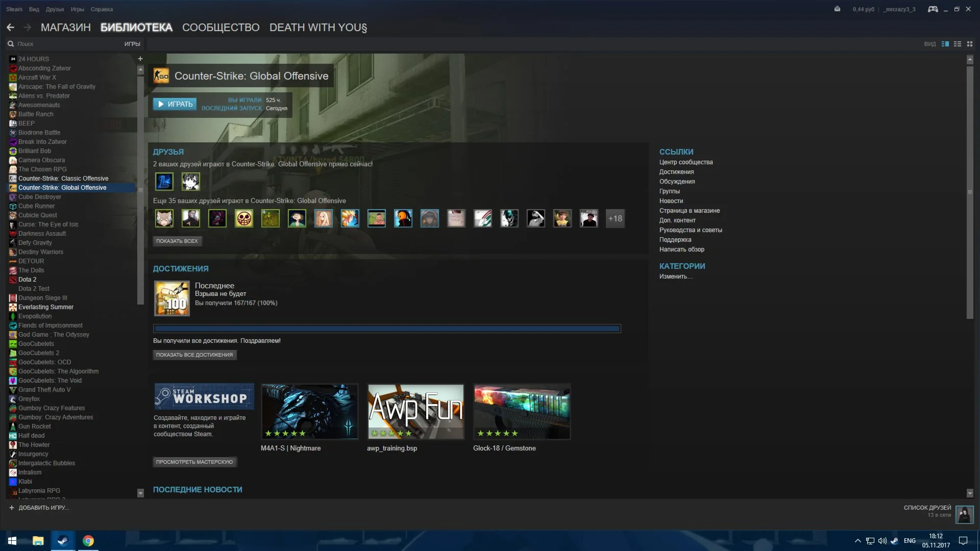Image resolution: width=980 pixels, height=551 pixels.
Task: Open Big Picture mode with controller icon
Action: [934, 9]
